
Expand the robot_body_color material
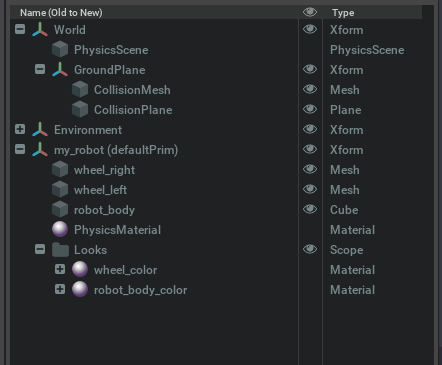[x=60, y=289]
